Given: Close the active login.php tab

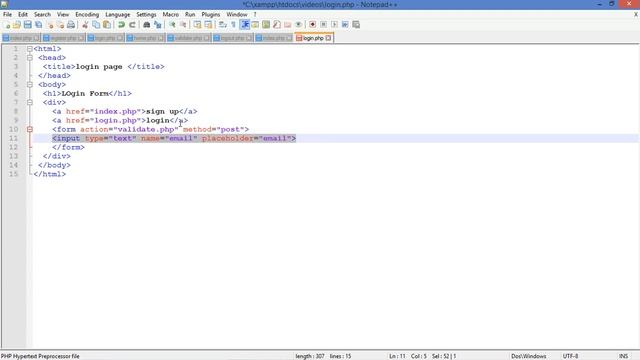Looking at the screenshot, I should click(x=329, y=38).
